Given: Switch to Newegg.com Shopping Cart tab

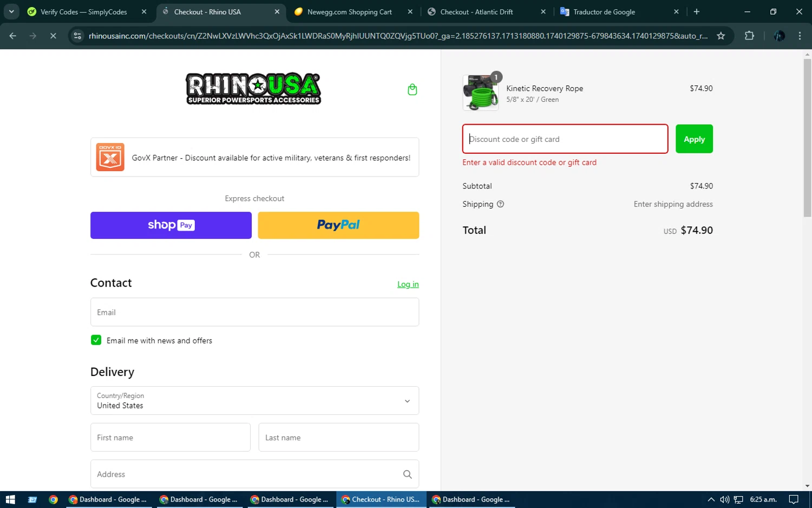Looking at the screenshot, I should (350, 12).
